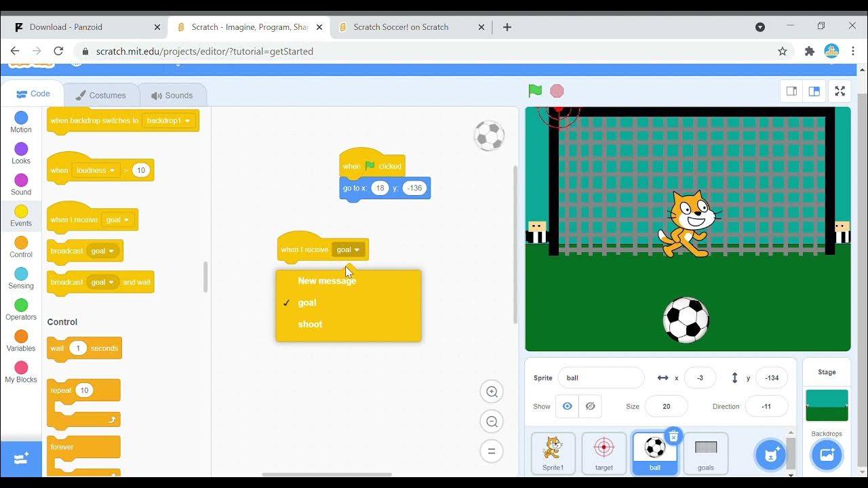Click the Choose a Sprite cat button
The width and height of the screenshot is (868, 488).
(771, 455)
